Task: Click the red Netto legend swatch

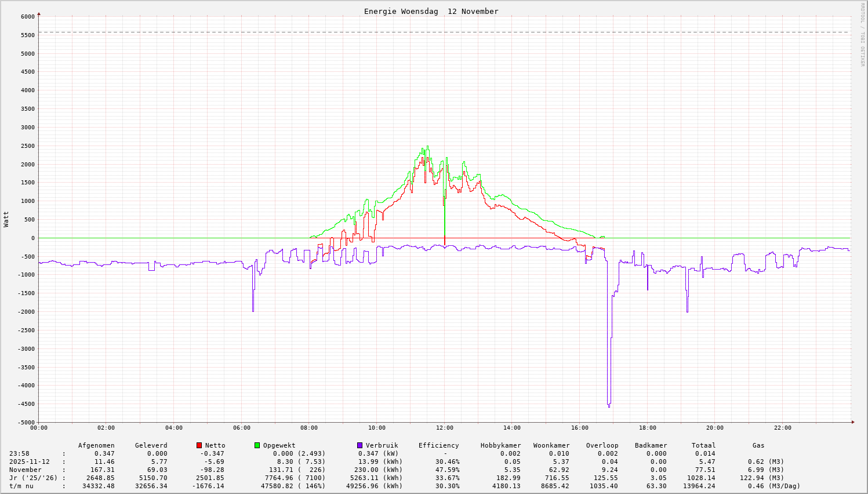Action: coord(199,445)
